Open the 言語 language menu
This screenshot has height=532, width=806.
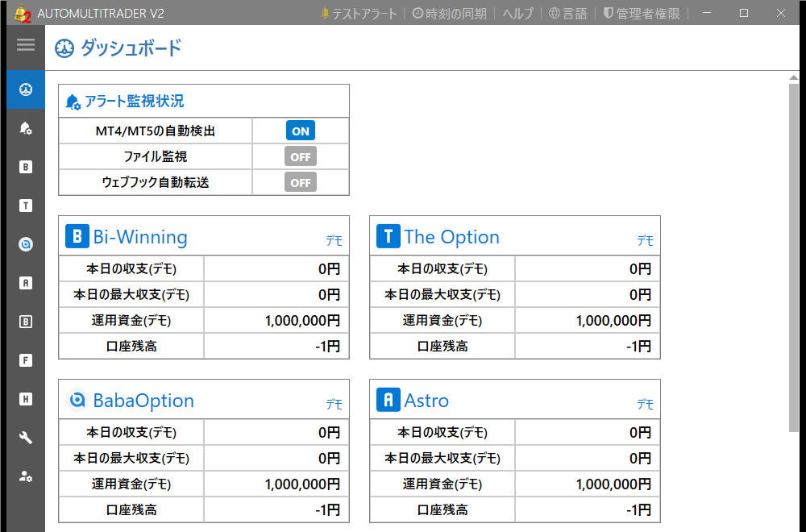coord(568,14)
